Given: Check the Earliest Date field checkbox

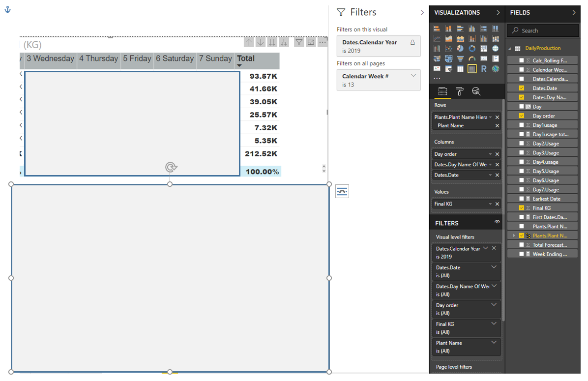Looking at the screenshot, I should tap(522, 199).
